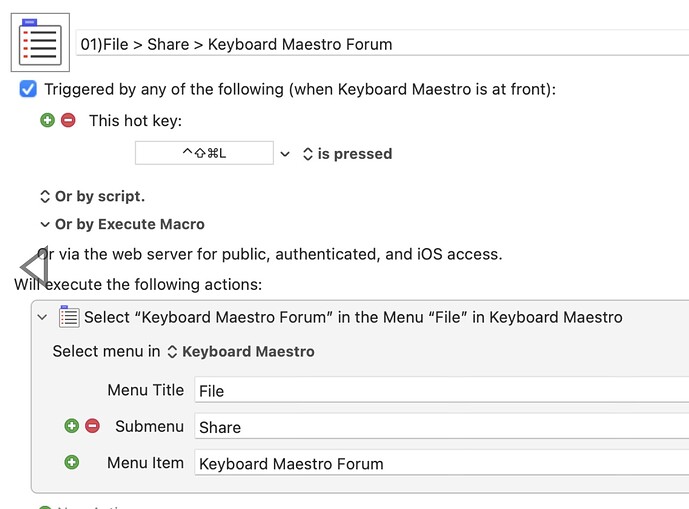689x509 pixels.
Task: Expand "Or by Execute Macro" section
Action: (x=122, y=224)
